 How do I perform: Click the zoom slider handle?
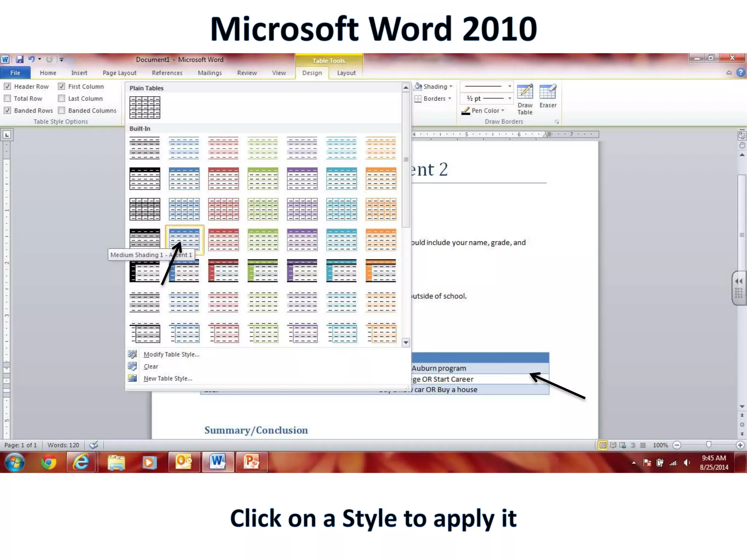709,444
